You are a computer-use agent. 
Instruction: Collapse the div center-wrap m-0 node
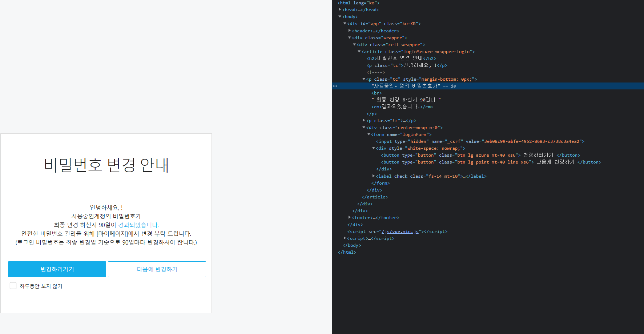click(x=364, y=128)
